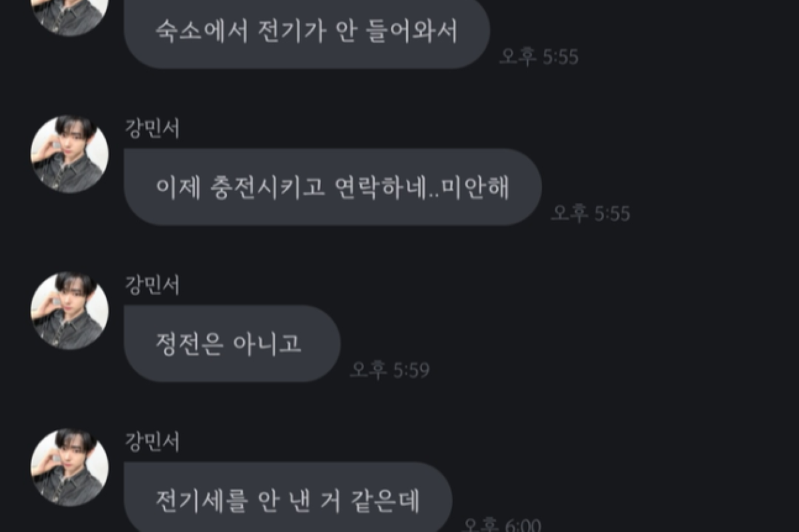The image size is (799, 532).
Task: Open 강민서's profile photo beside 정전은 아니고
Action: click(69, 311)
